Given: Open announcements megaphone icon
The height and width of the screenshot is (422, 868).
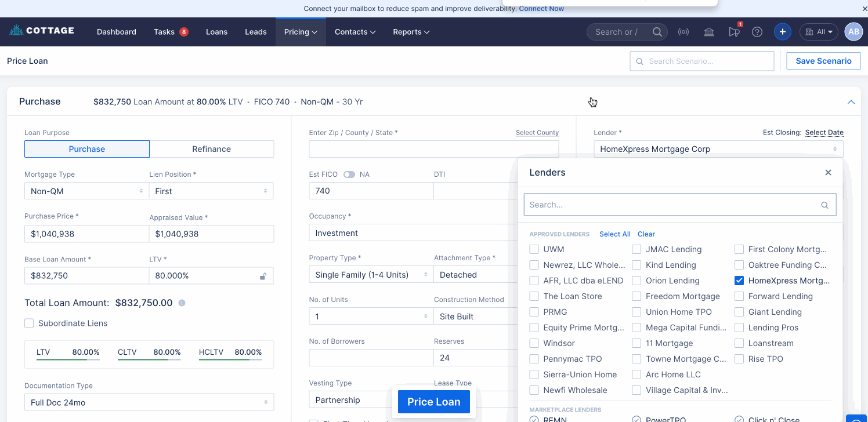Looking at the screenshot, I should [x=734, y=32].
